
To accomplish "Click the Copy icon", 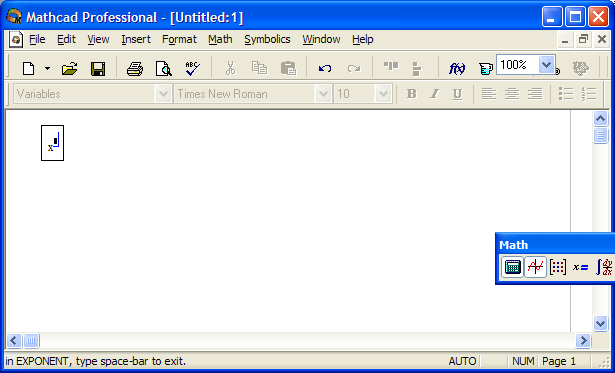I will [259, 69].
